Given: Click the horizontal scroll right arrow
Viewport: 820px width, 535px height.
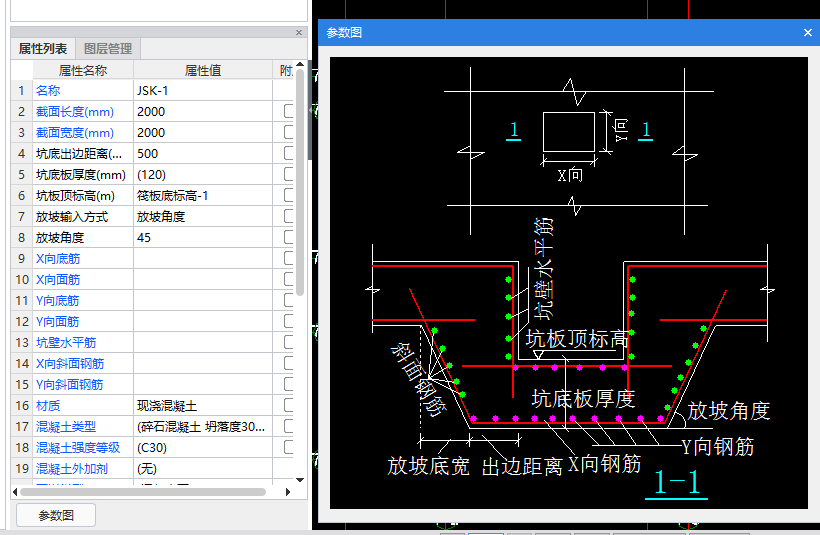Looking at the screenshot, I should point(288,492).
